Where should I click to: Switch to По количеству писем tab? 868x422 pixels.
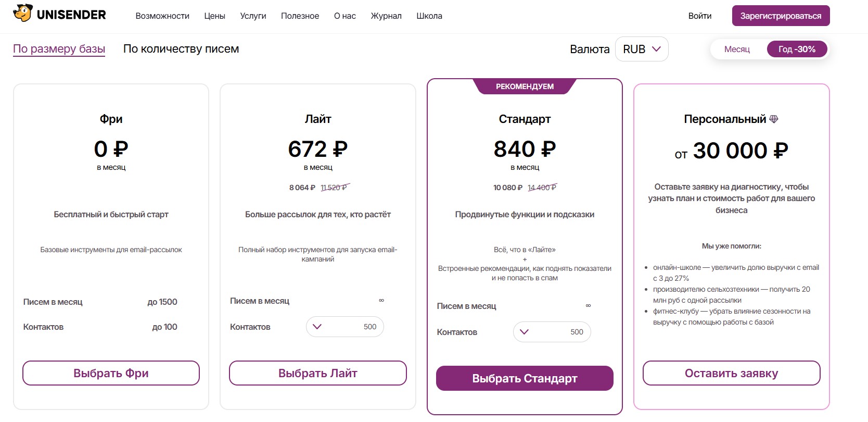pos(181,49)
